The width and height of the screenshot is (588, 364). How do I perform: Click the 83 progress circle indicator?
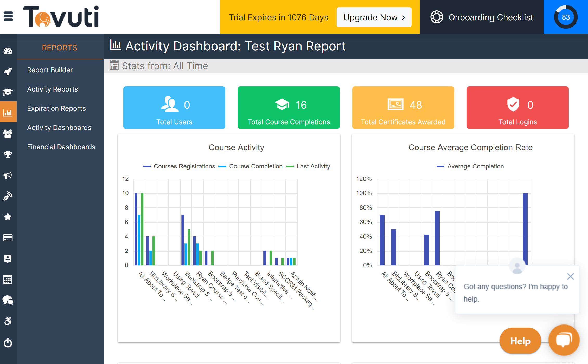click(x=566, y=17)
